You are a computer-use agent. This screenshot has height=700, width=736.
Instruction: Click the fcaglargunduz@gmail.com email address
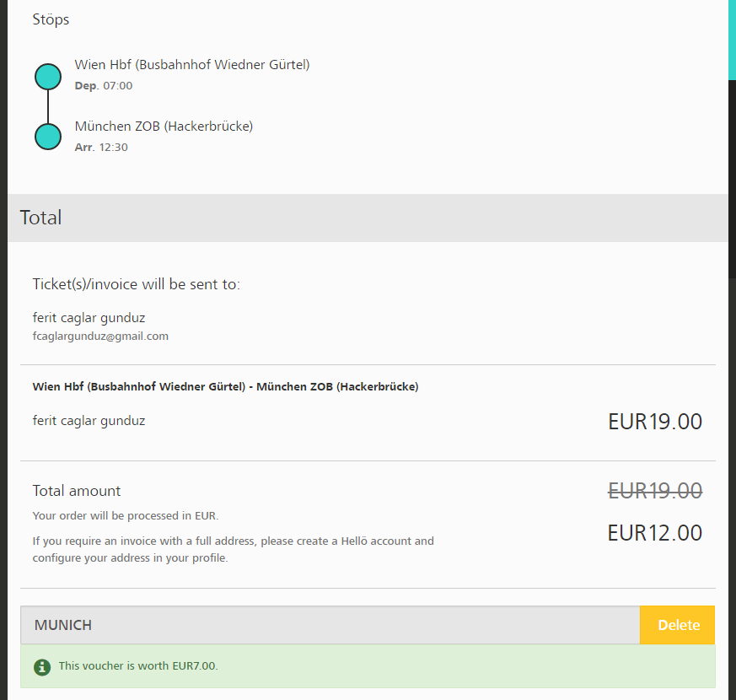coord(100,336)
